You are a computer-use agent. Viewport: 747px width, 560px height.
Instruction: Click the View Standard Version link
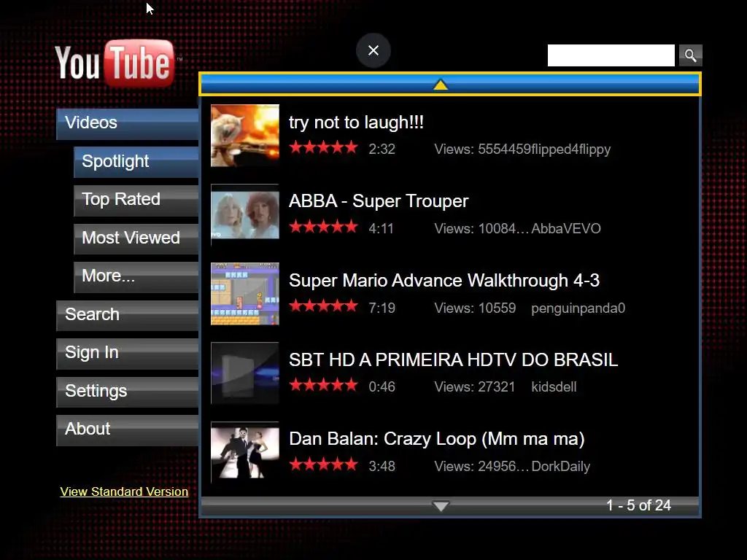[124, 491]
